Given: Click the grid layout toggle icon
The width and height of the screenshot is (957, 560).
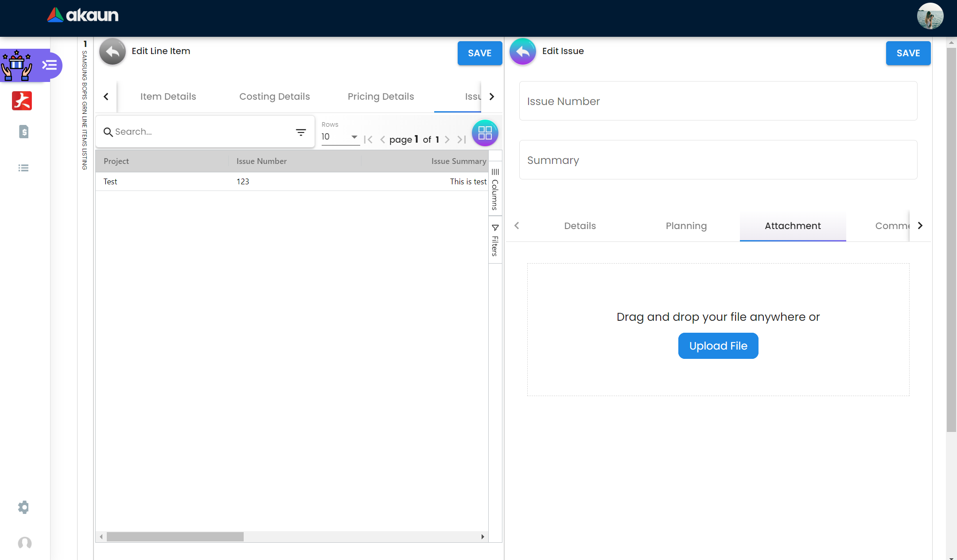Looking at the screenshot, I should (x=485, y=133).
